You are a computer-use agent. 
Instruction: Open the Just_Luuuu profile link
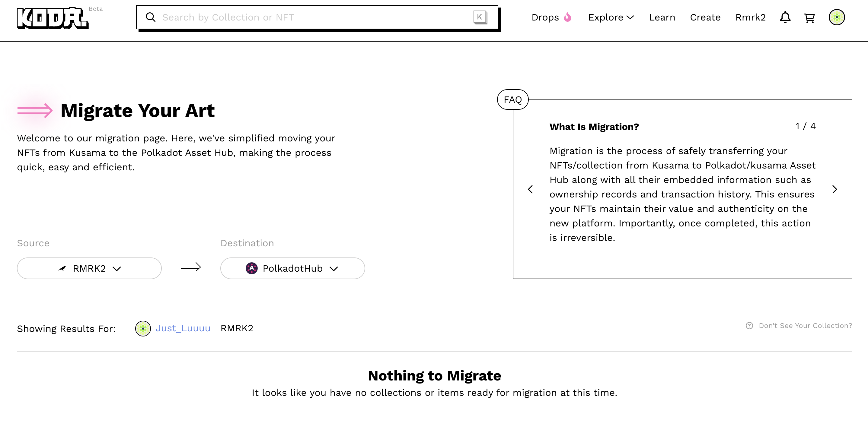tap(183, 328)
